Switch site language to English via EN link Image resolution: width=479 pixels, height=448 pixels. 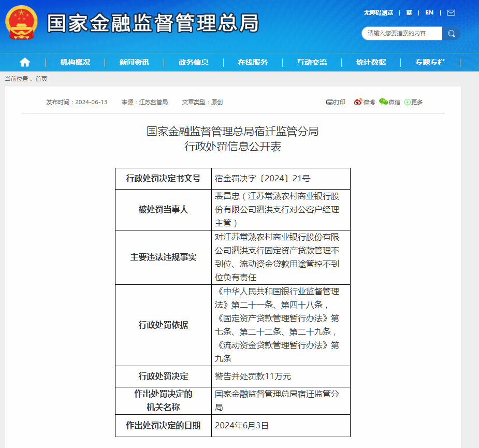point(428,13)
